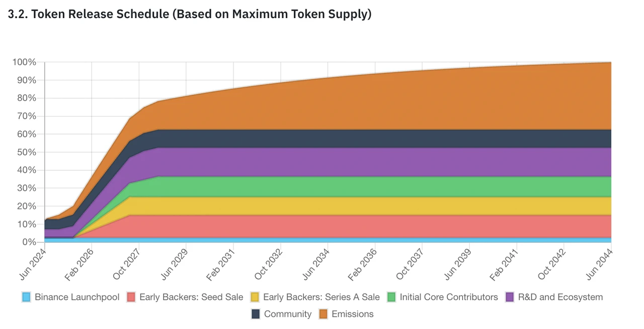Toggle the Early Backers: Series A Sale label
This screenshot has height=329, width=644.
(x=321, y=297)
